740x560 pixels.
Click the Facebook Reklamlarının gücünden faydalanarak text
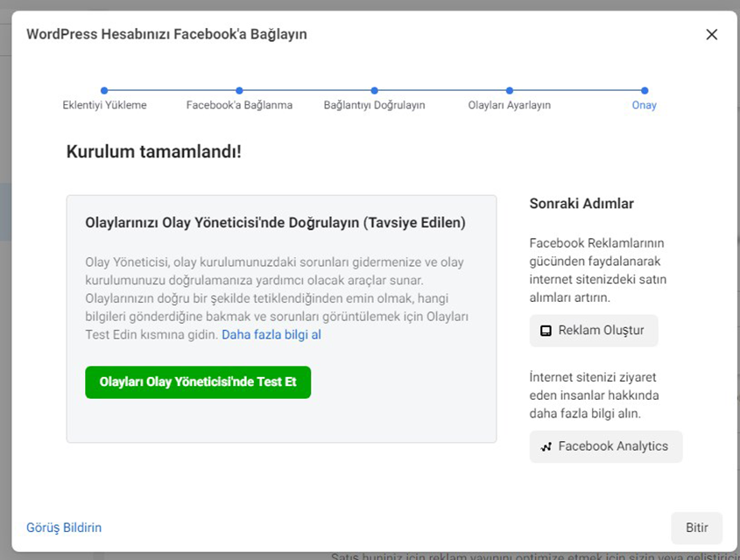pyautogui.click(x=598, y=270)
